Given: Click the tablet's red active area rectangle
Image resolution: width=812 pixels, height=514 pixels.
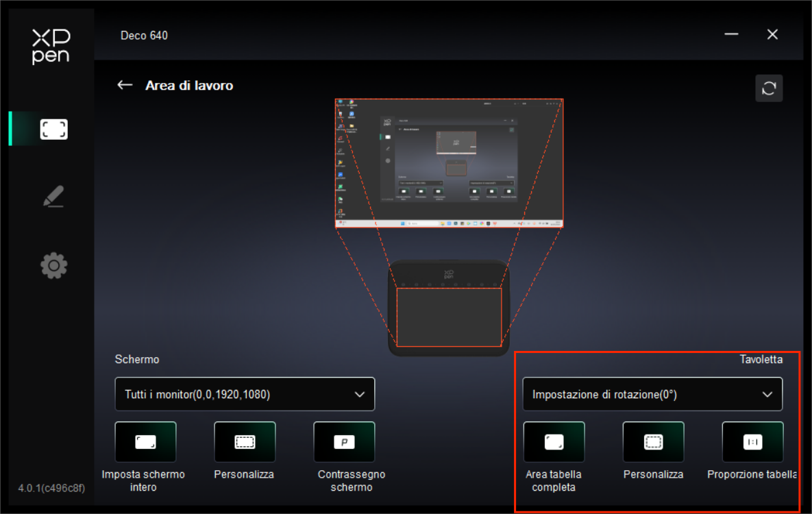Looking at the screenshot, I should tap(449, 317).
